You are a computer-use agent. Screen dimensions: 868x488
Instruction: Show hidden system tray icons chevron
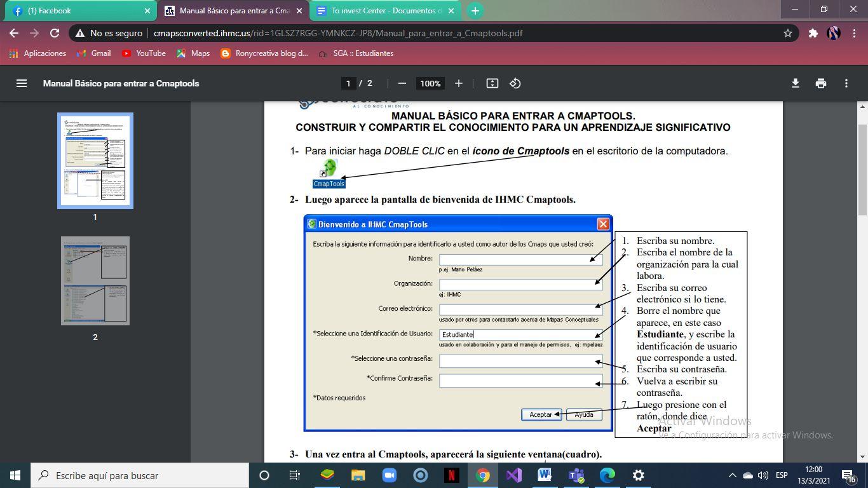tap(732, 475)
